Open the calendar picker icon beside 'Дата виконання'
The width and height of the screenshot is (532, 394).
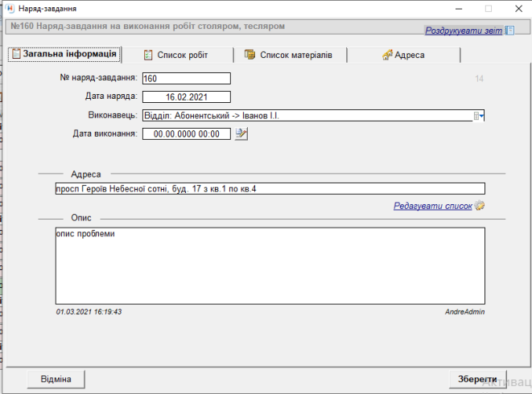(x=241, y=134)
